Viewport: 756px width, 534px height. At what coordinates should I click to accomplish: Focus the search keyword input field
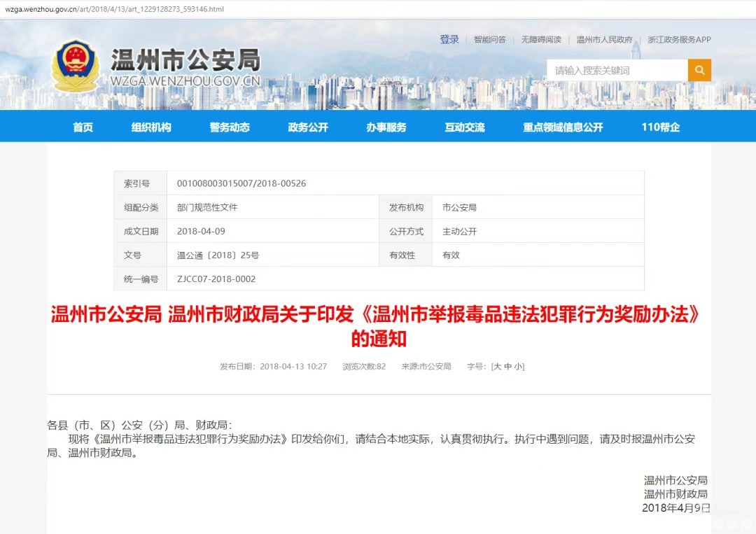[617, 71]
